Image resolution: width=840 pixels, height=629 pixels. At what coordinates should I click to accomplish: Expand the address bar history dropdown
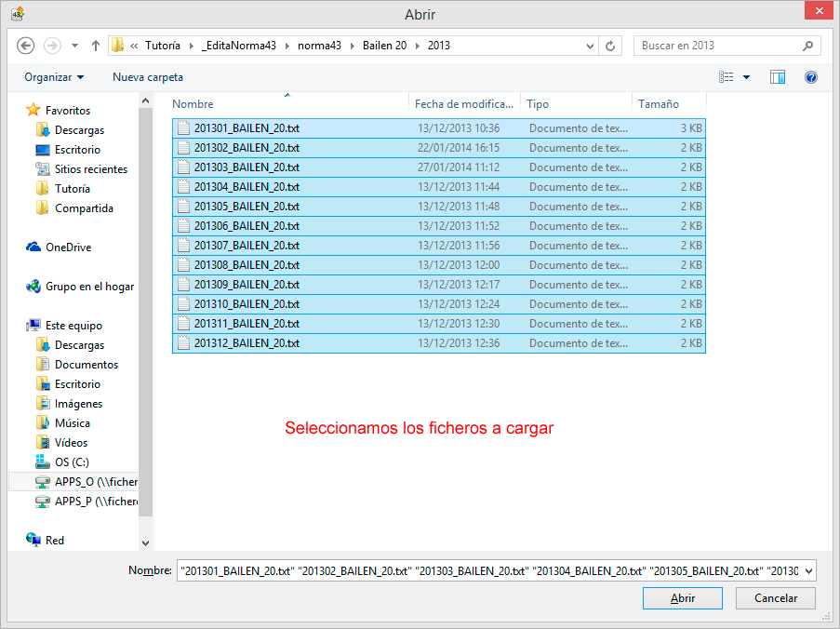[x=590, y=46]
